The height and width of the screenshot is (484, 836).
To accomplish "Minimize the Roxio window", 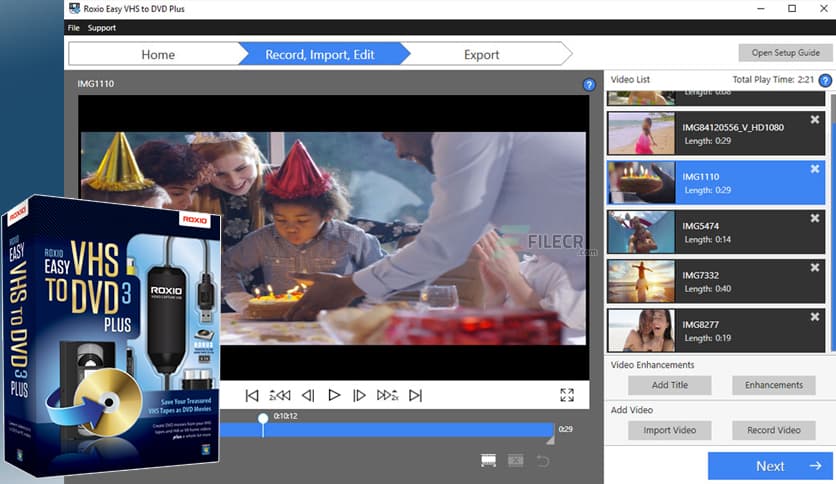I will [x=761, y=9].
